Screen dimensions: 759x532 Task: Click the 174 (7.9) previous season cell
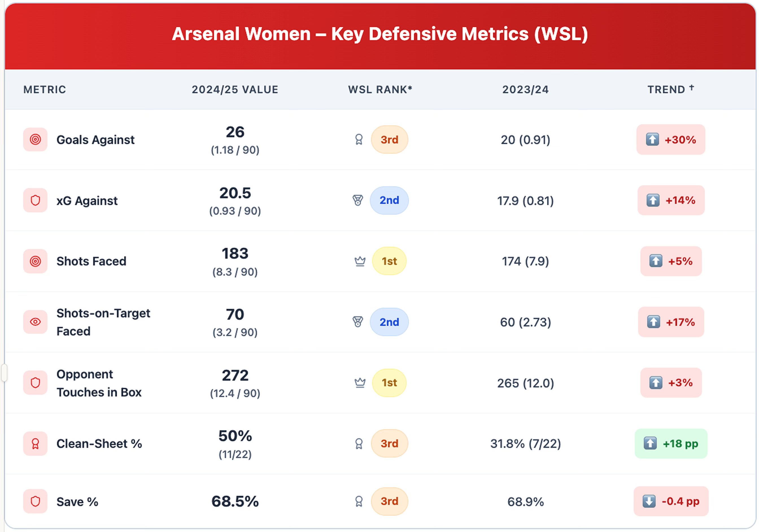(x=526, y=261)
